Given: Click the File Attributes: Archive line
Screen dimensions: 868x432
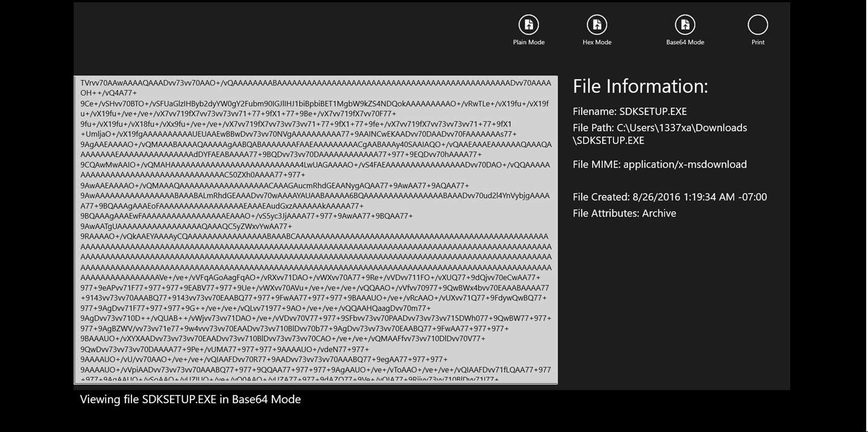Looking at the screenshot, I should (x=624, y=213).
